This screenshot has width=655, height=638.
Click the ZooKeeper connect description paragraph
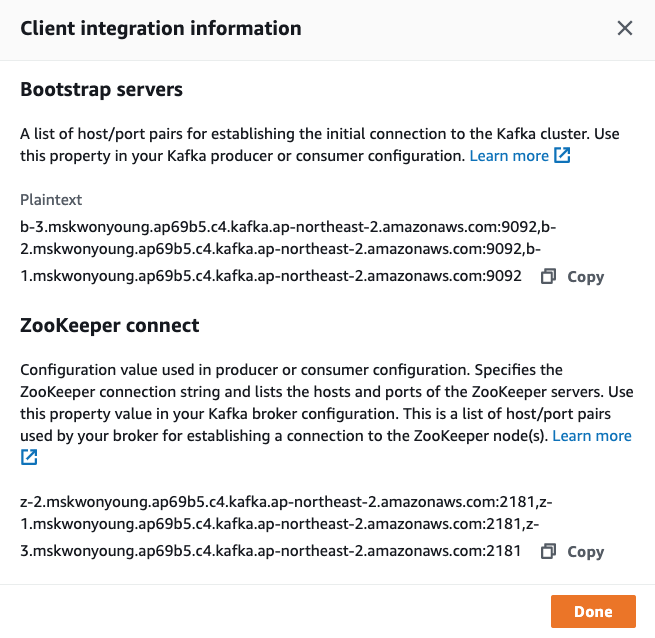(x=327, y=414)
